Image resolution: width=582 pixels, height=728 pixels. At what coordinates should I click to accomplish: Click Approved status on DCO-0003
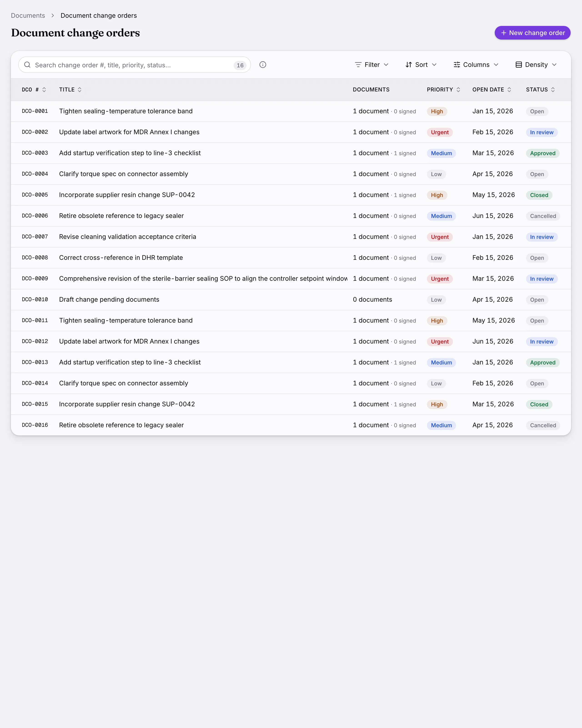[542, 153]
